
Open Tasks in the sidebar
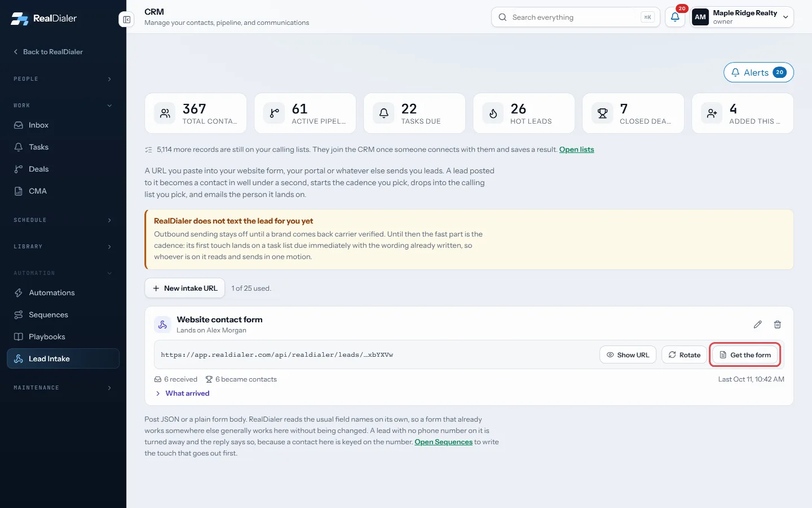(63, 147)
